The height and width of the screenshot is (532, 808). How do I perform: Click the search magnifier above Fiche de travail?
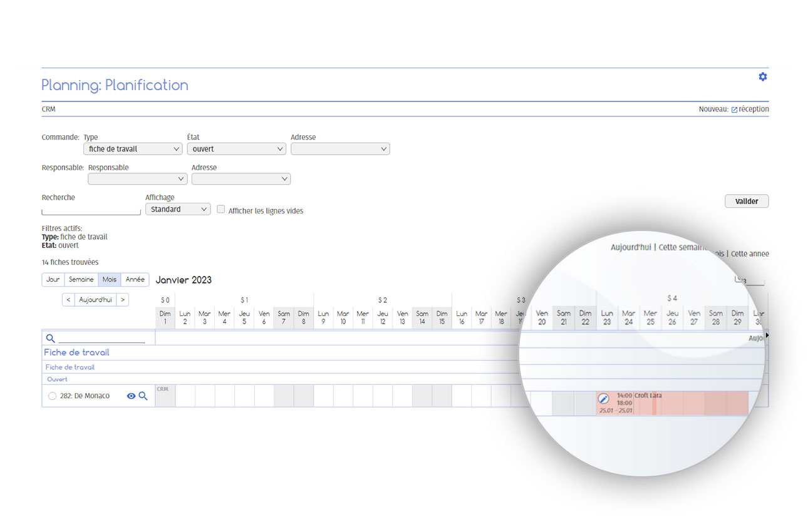(51, 339)
